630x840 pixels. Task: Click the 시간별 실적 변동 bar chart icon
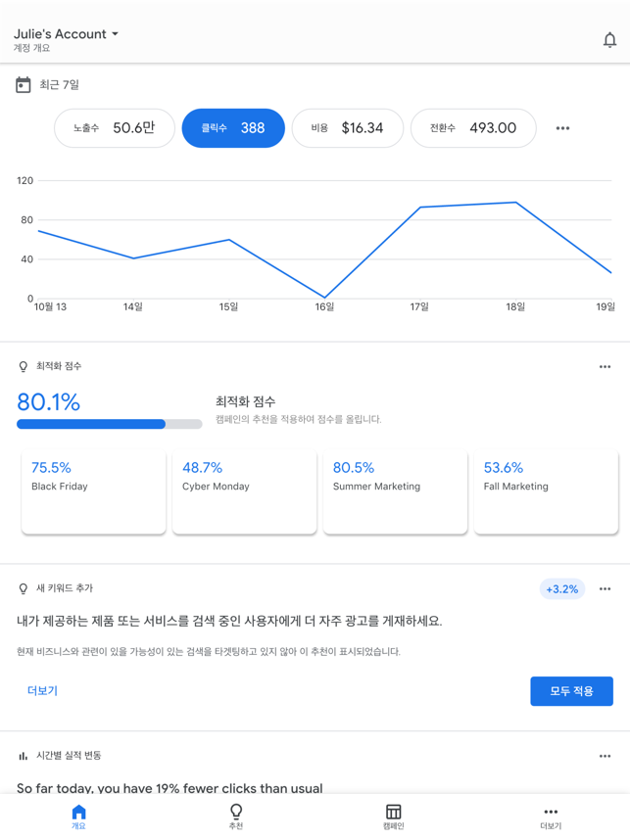tap(24, 756)
